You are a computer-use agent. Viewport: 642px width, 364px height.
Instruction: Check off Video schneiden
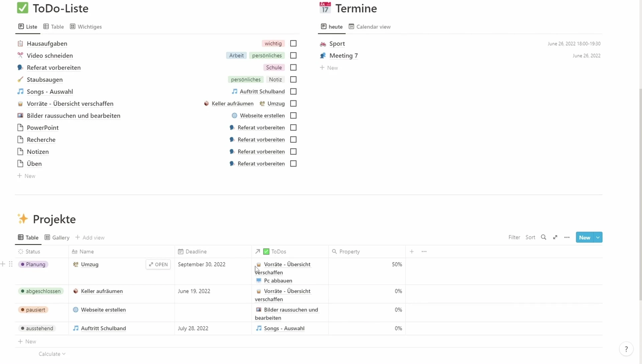293,55
